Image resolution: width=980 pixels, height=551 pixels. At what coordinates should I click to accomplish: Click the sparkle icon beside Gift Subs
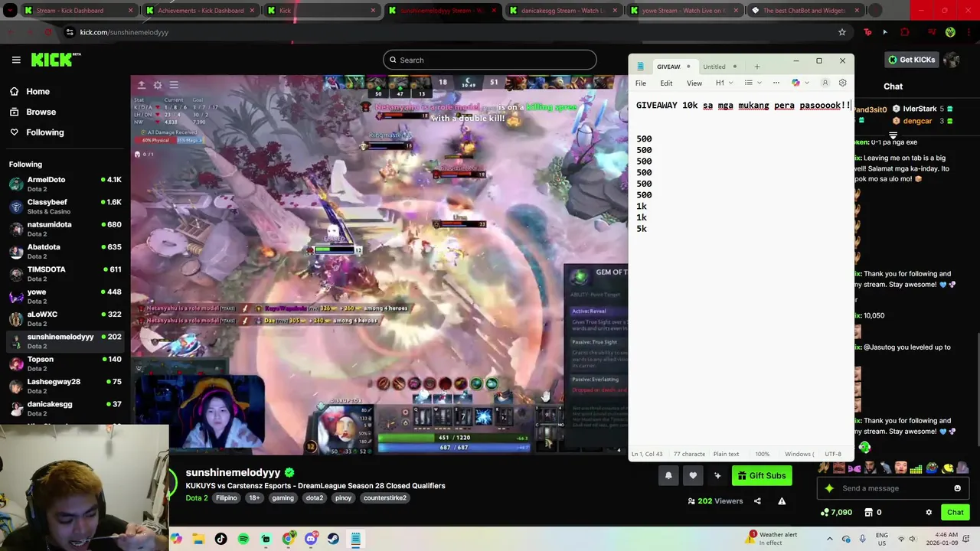tap(717, 476)
